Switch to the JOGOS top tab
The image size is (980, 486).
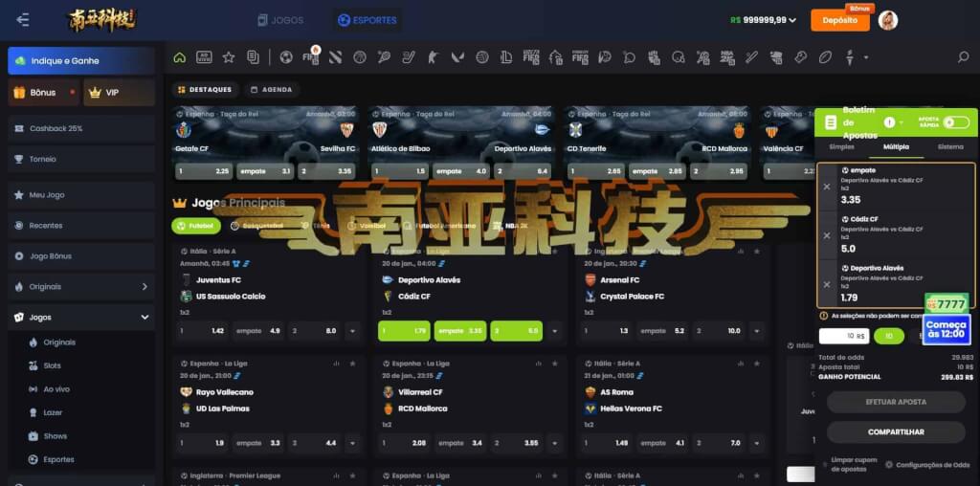[x=280, y=20]
